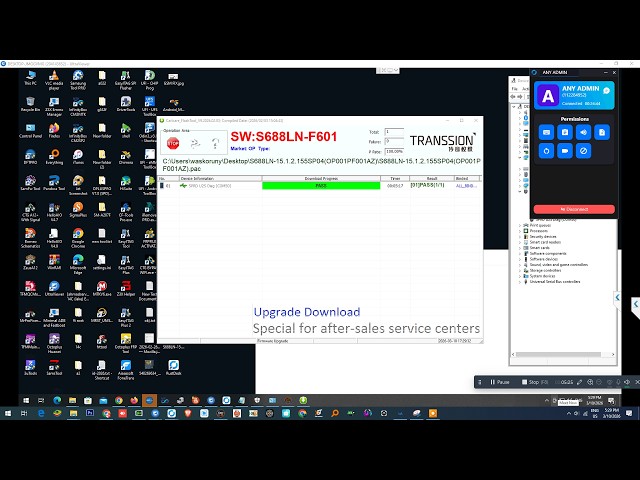Open the Z3X Helper desktop shortcut
This screenshot has width=640, height=480.
coord(126,288)
